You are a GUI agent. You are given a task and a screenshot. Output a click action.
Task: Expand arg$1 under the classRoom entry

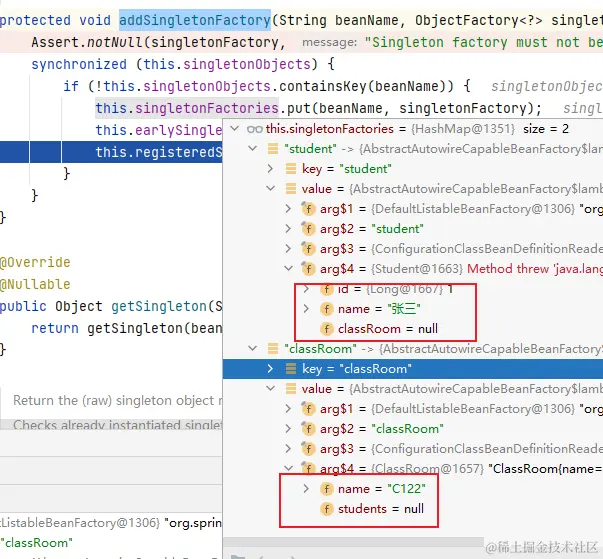point(288,409)
